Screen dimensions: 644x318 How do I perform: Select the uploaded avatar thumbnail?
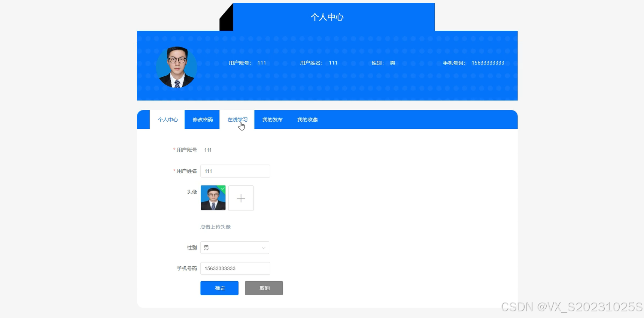213,198
